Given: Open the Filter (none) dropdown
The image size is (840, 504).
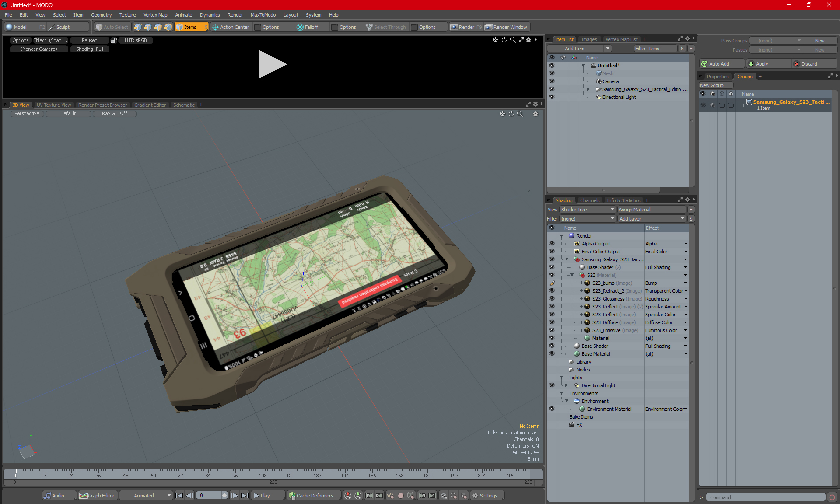Looking at the screenshot, I should pos(588,219).
